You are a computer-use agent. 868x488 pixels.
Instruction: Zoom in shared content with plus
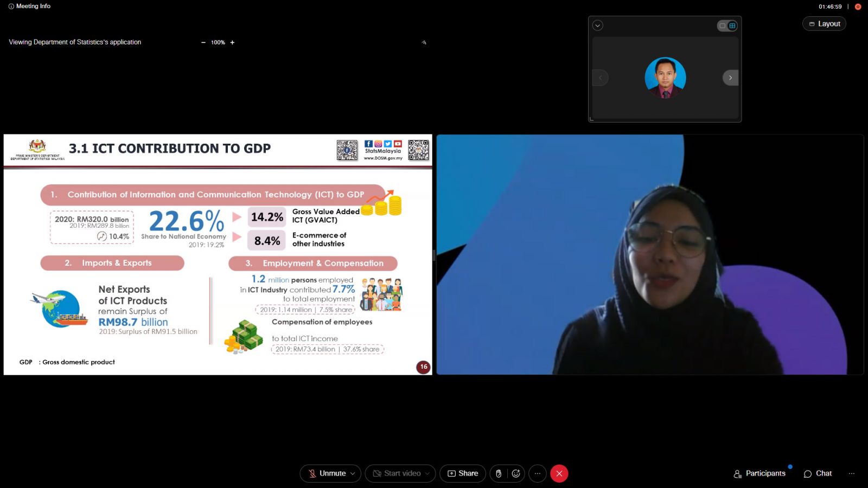(232, 42)
